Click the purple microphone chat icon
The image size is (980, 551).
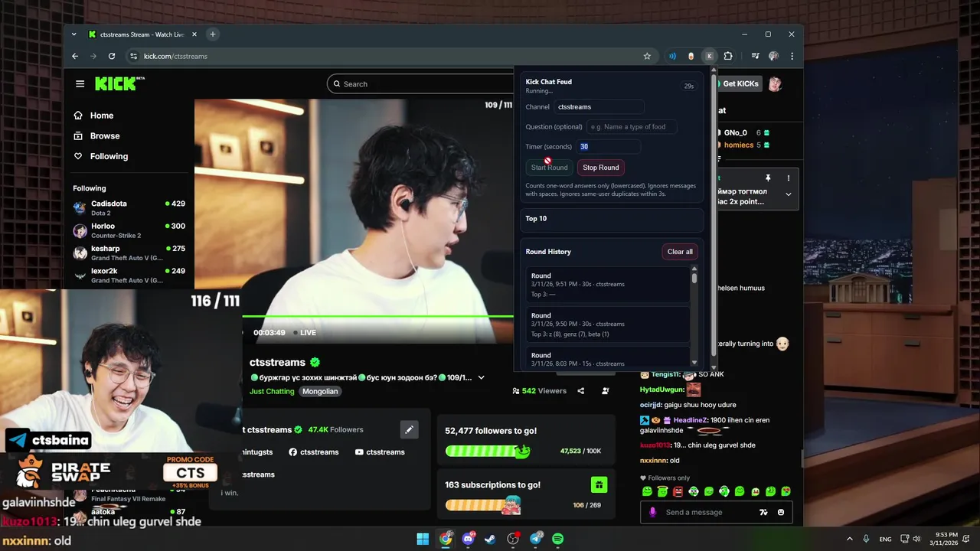pos(652,512)
